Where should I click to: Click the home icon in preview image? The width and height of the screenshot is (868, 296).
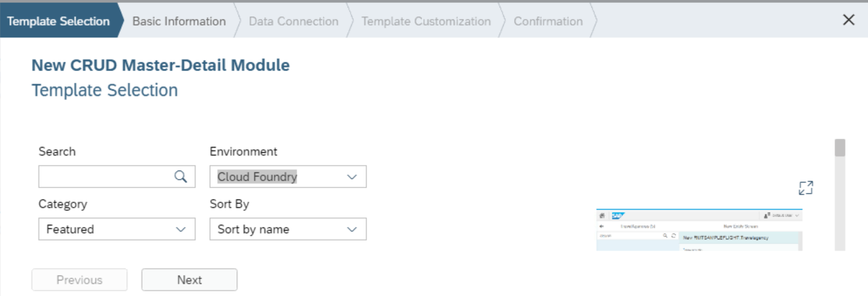602,215
